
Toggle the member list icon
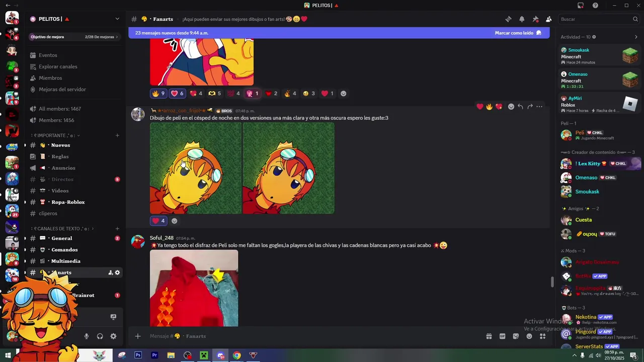point(548,19)
